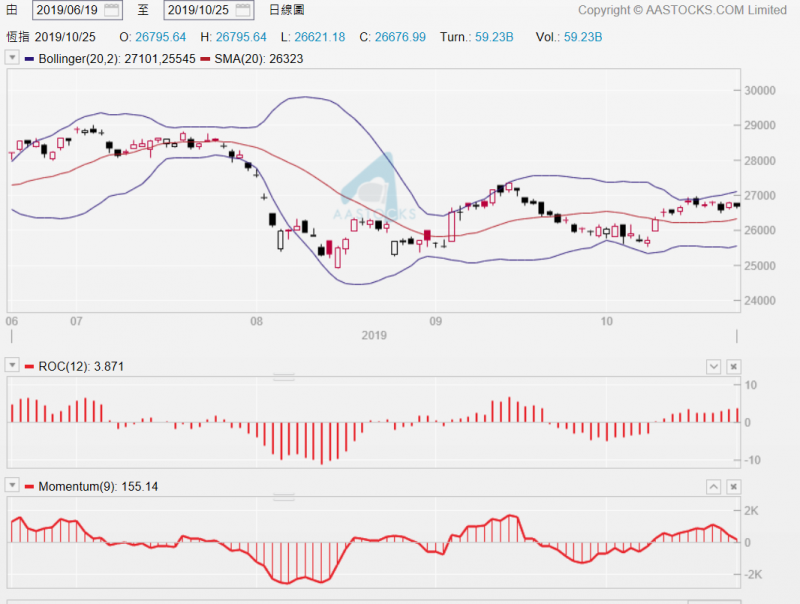
Task: Move the Momentum panel up
Action: pyautogui.click(x=713, y=487)
